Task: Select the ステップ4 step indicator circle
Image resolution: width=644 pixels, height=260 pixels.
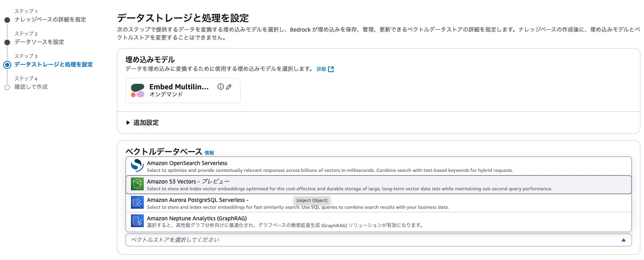Action: pos(7,87)
